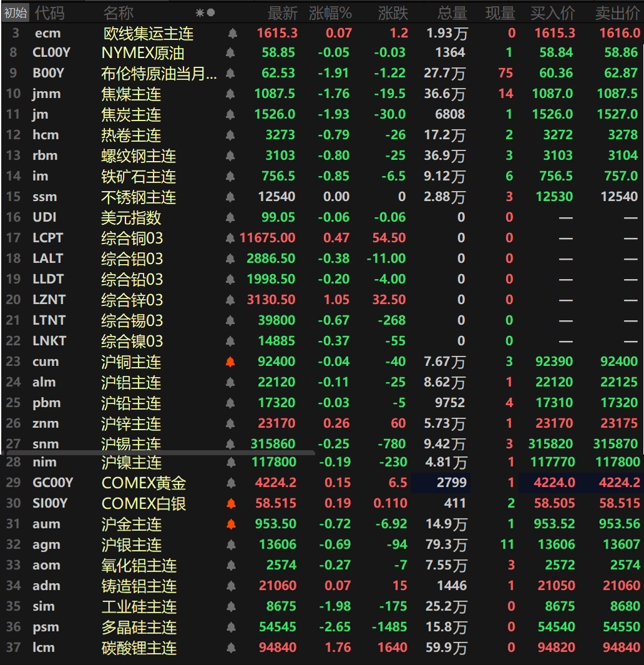Click the alert bell for 焦煤主连
644x665 pixels.
[230, 94]
